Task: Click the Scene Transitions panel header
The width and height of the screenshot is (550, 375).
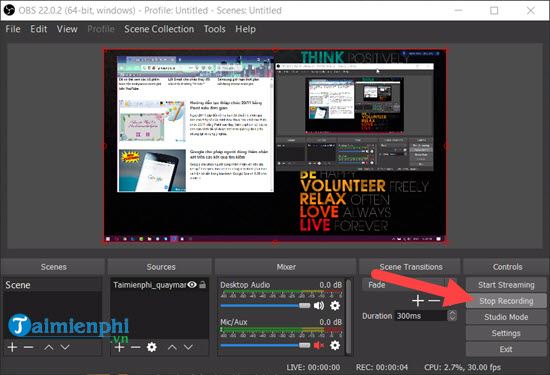Action: [410, 267]
